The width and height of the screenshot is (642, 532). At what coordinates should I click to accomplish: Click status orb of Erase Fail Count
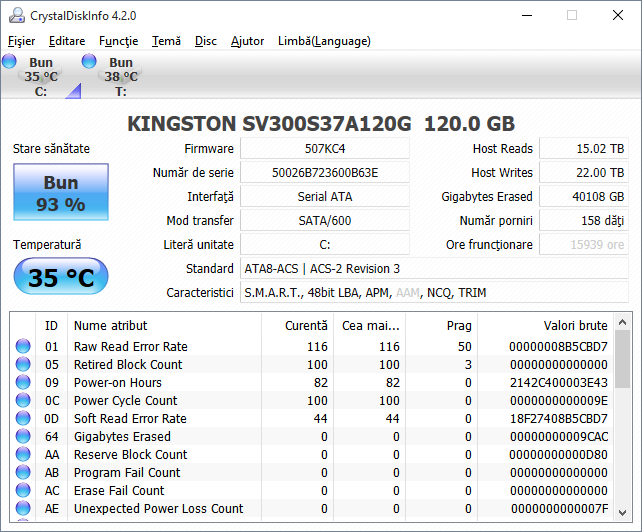23,490
